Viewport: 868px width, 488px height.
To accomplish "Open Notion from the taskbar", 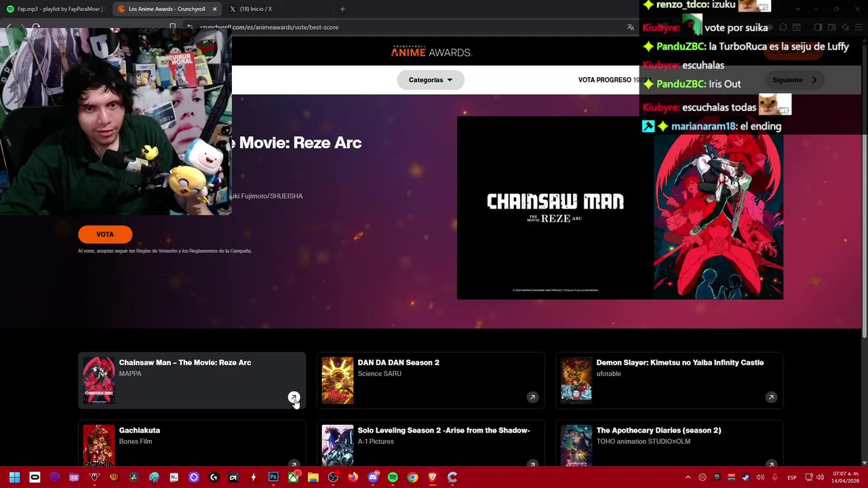I will 174,477.
